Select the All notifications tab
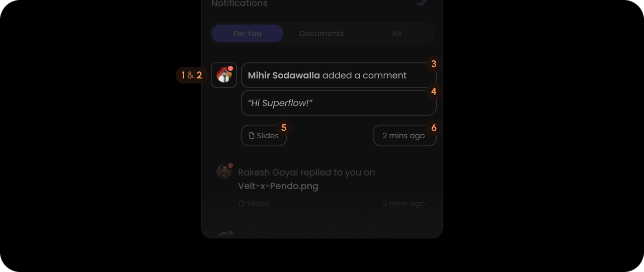 click(x=396, y=34)
